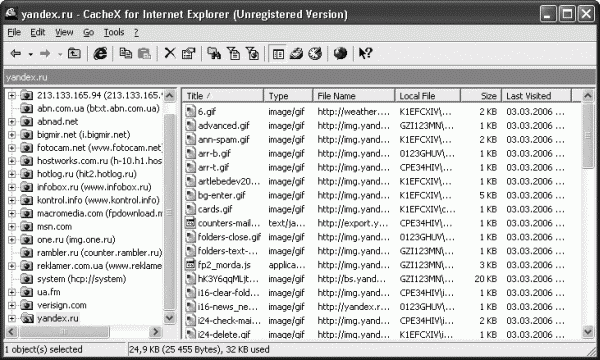
Task: Click the Copy toolbar icon
Action: pos(126,53)
